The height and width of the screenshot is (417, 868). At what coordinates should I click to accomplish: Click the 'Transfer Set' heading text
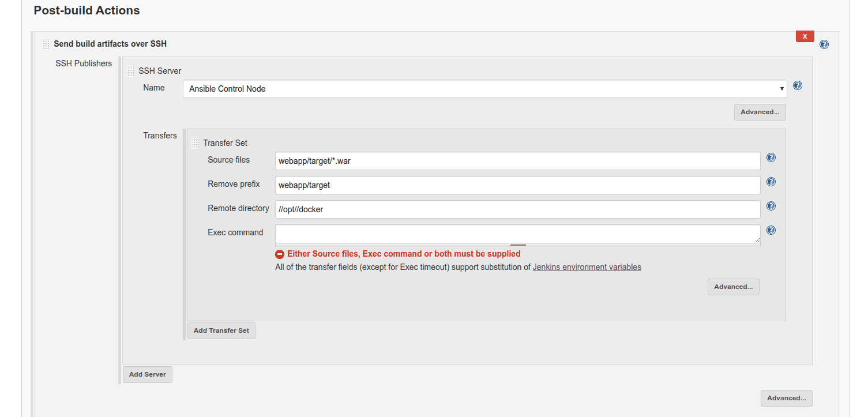point(225,143)
